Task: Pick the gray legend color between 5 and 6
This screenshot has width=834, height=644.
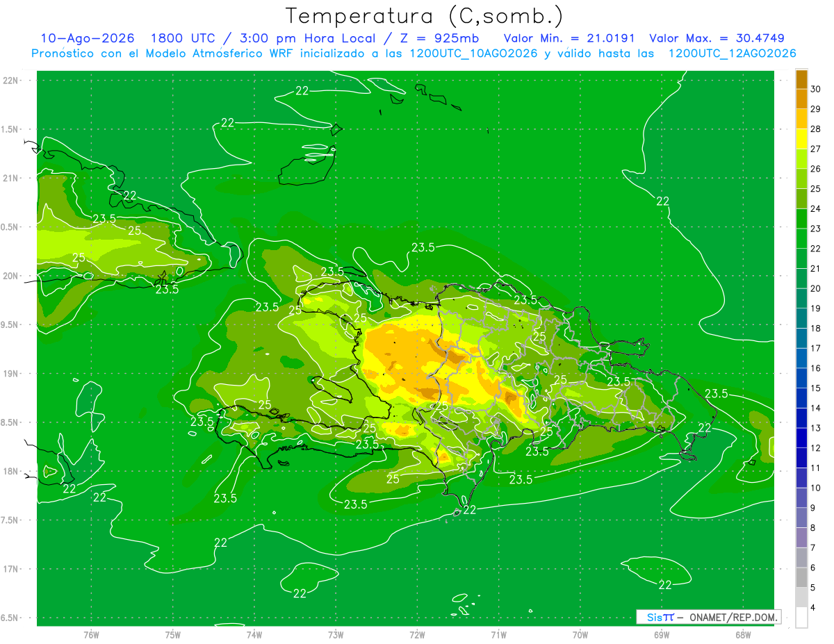Action: click(801, 577)
